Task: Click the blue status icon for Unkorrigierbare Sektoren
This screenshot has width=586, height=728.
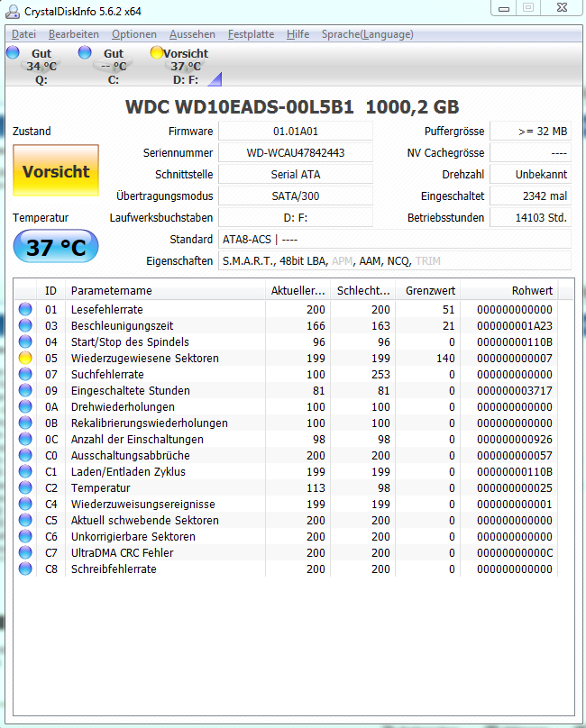Action: (x=25, y=536)
